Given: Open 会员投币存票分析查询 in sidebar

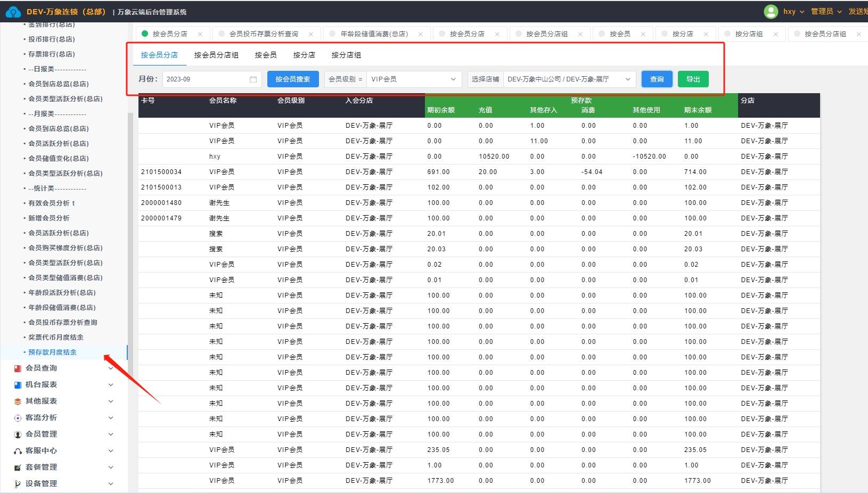Looking at the screenshot, I should click(x=63, y=323).
